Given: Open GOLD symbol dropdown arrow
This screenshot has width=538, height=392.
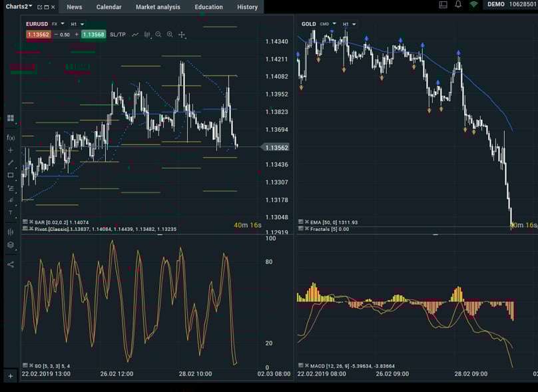Looking at the screenshot, I should click(334, 24).
